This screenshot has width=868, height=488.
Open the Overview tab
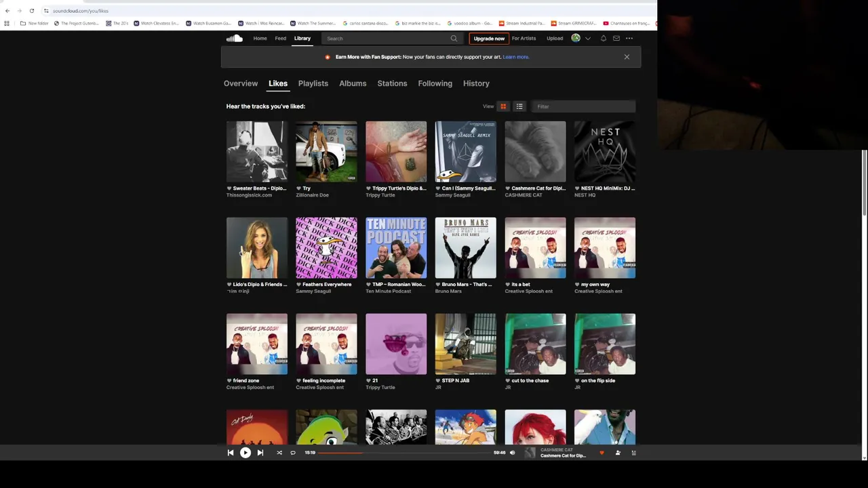click(241, 83)
